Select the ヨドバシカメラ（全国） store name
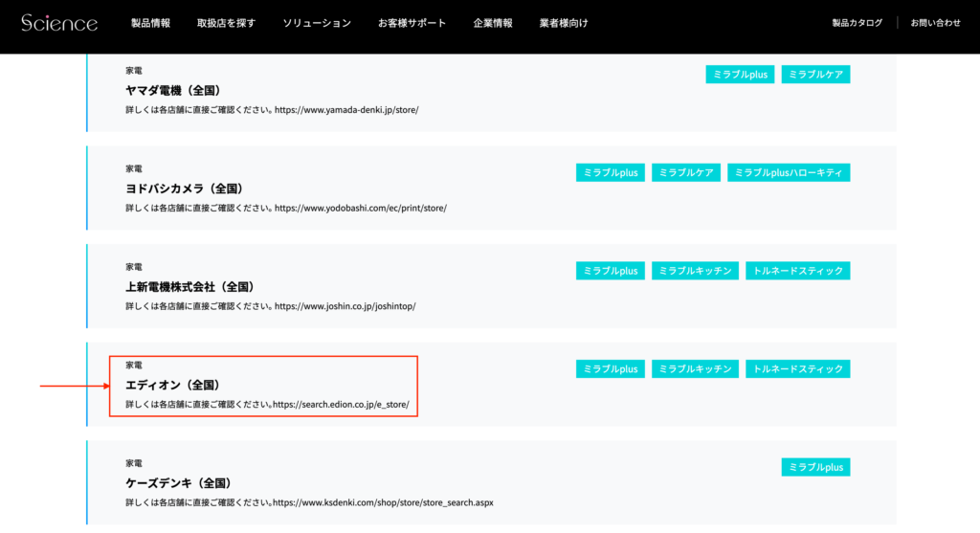980x533 pixels. [185, 189]
